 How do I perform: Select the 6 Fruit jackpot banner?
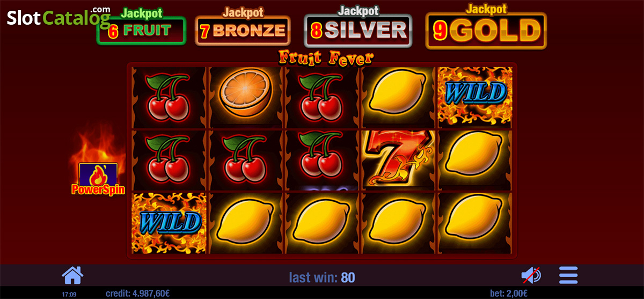[x=141, y=27]
